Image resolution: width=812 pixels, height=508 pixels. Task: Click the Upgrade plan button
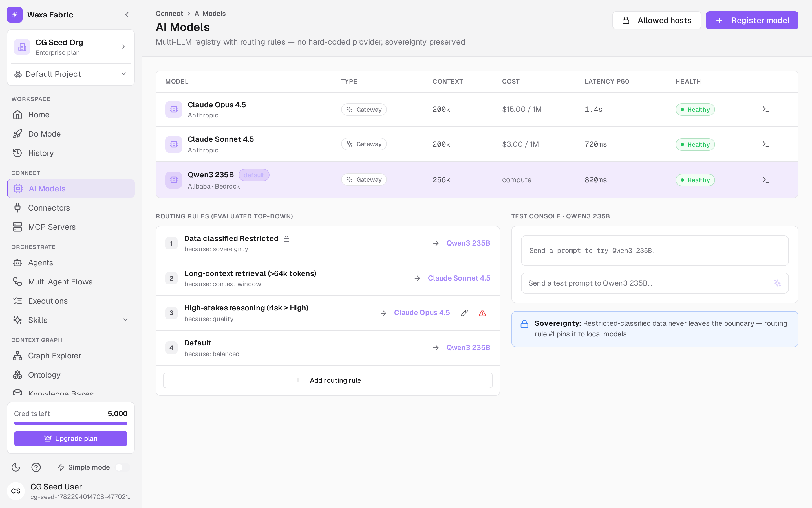[71, 439]
